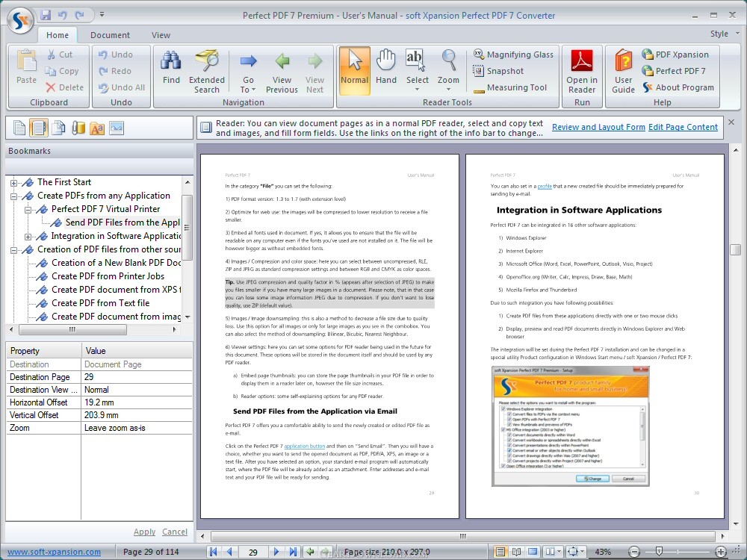Viewport: 747px width, 560px height.
Task: Click the document vertical scrollbar thumb
Action: pos(736,249)
